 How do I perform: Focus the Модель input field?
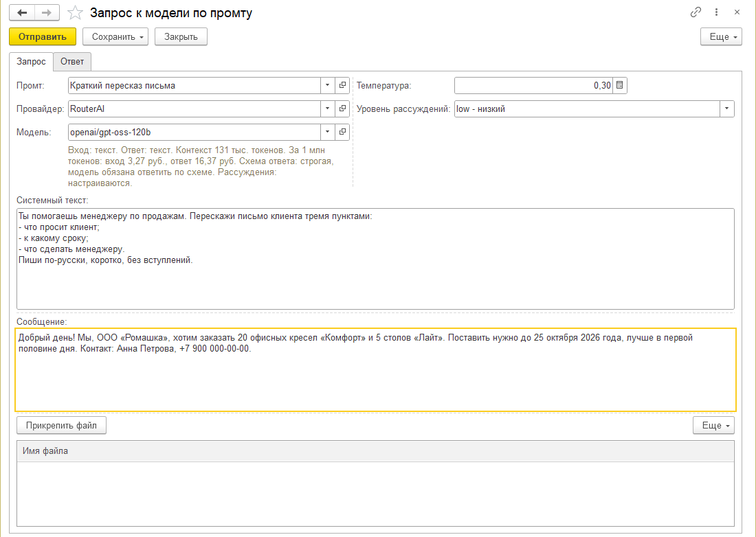(x=194, y=132)
